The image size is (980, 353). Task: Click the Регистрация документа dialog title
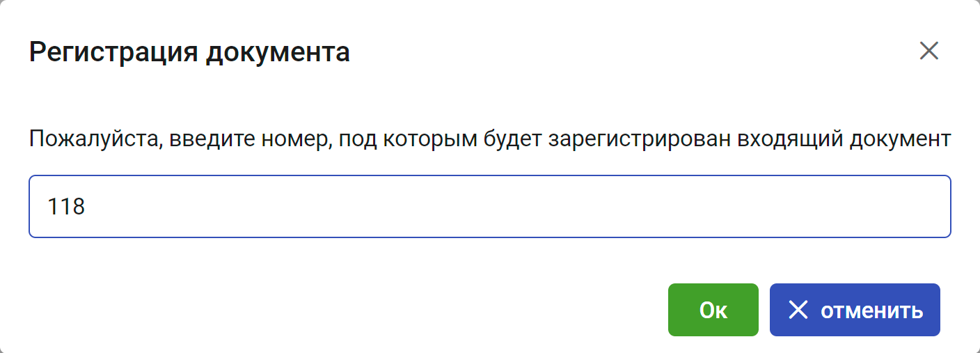[x=189, y=52]
